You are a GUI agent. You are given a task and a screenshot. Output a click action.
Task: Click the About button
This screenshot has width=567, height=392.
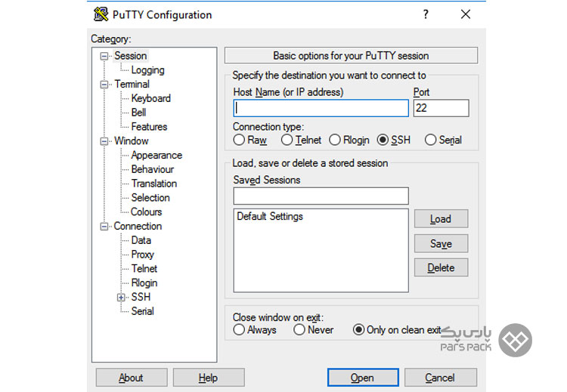click(x=132, y=378)
